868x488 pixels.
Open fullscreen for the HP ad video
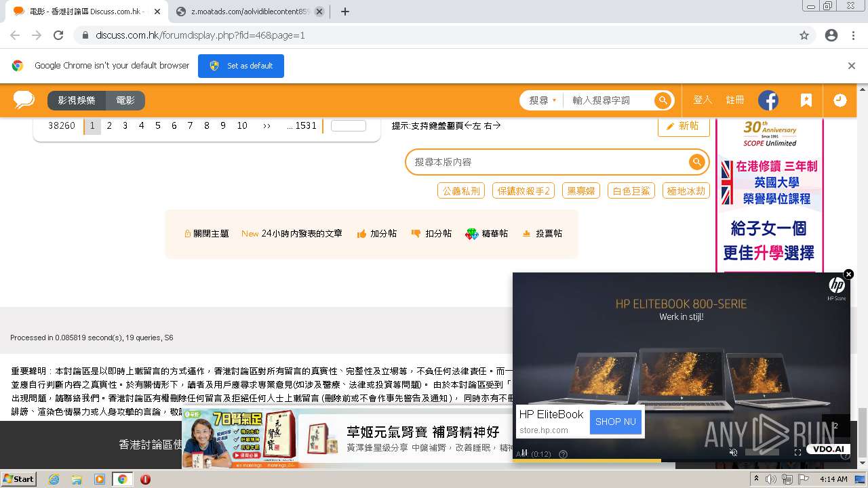coord(797,452)
